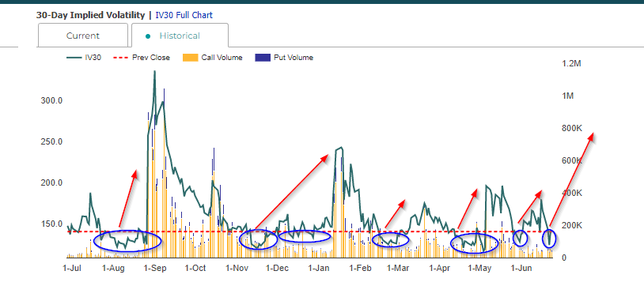This screenshot has width=644, height=286.
Task: Click the 1-Feb x-axis date label
Action: point(360,269)
